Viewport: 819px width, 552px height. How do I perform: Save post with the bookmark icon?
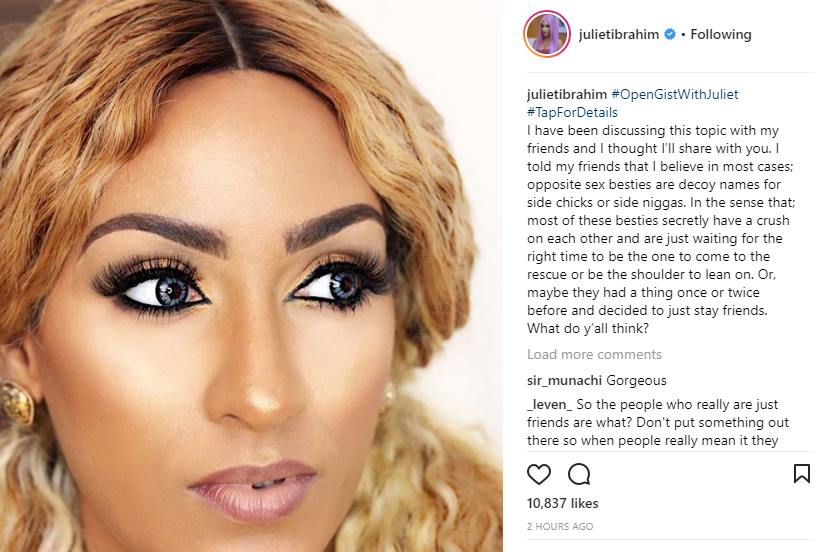click(x=802, y=473)
